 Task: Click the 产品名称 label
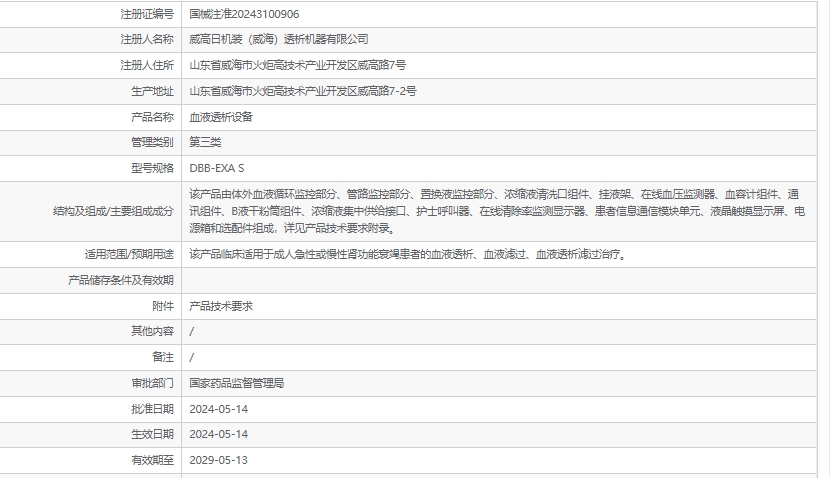(152, 117)
